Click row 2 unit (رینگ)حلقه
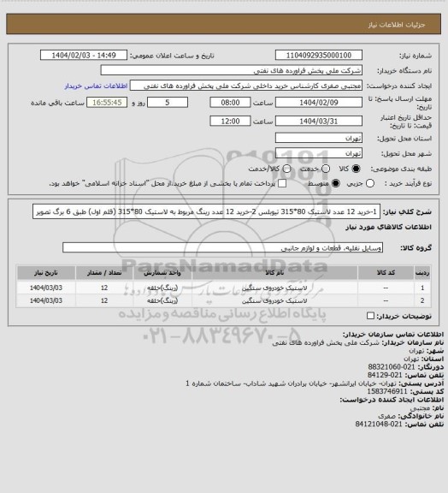Viewport: 448px width, 493px height. click(162, 300)
